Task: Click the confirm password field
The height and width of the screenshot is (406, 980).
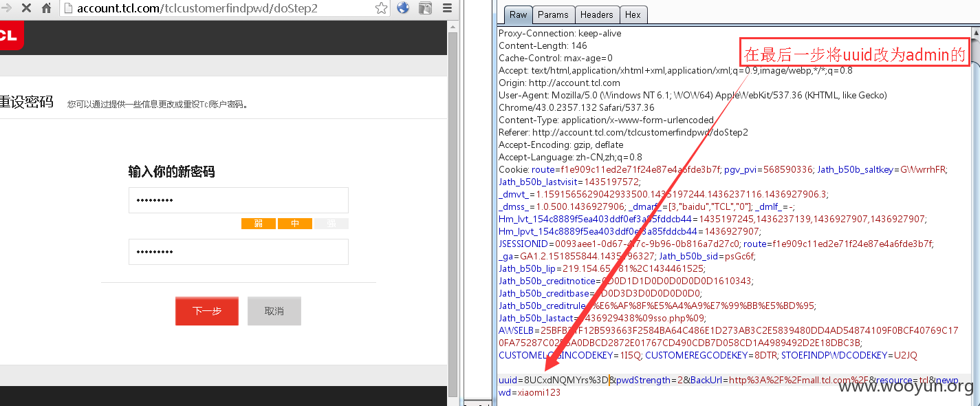Action: (x=238, y=252)
